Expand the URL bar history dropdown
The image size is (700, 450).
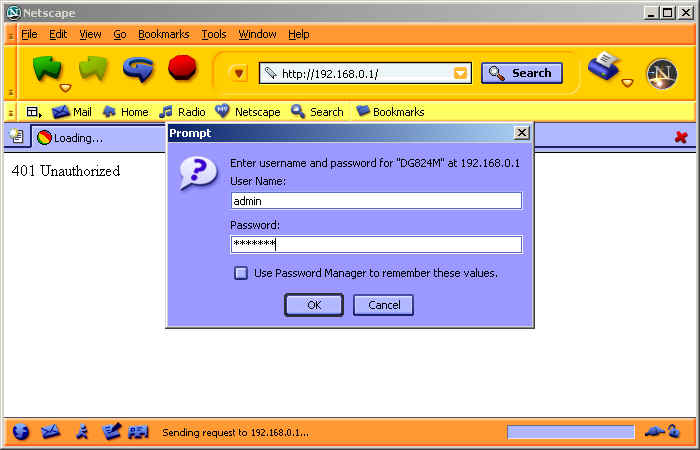point(460,73)
